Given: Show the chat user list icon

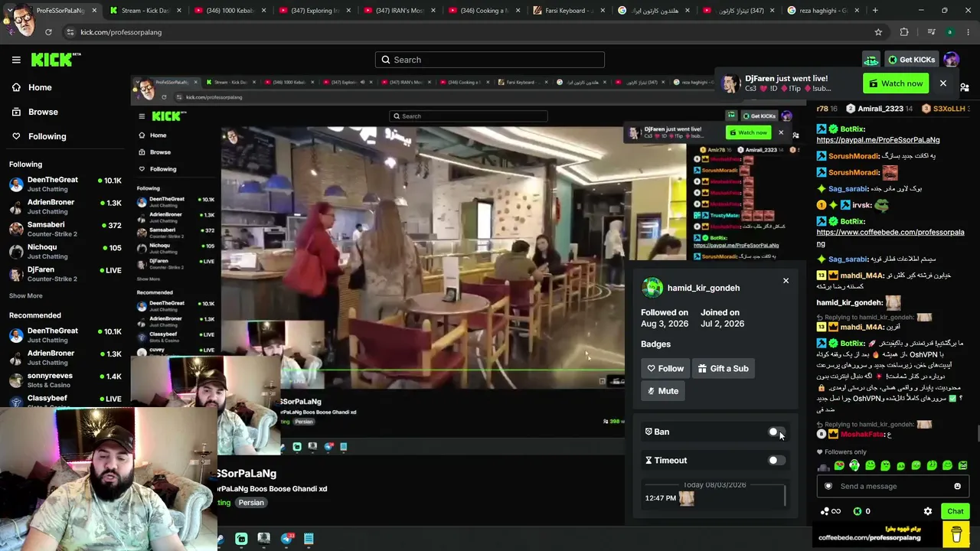Looking at the screenshot, I should click(x=964, y=88).
